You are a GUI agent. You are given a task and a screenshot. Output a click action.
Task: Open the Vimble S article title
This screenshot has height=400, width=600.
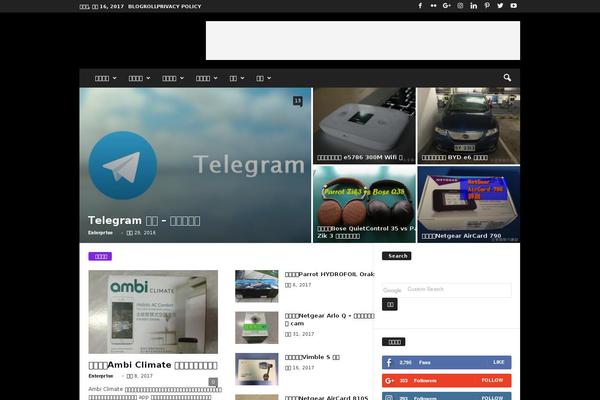(312, 357)
